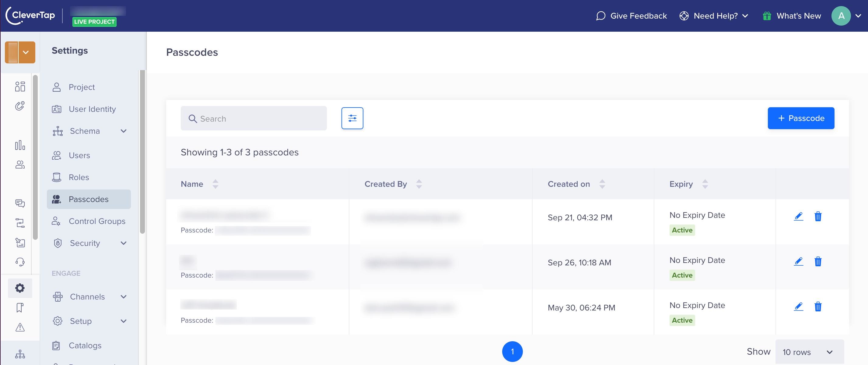The height and width of the screenshot is (365, 868).
Task: Edit the passcode created May 30, 06:24 PM
Action: click(798, 307)
